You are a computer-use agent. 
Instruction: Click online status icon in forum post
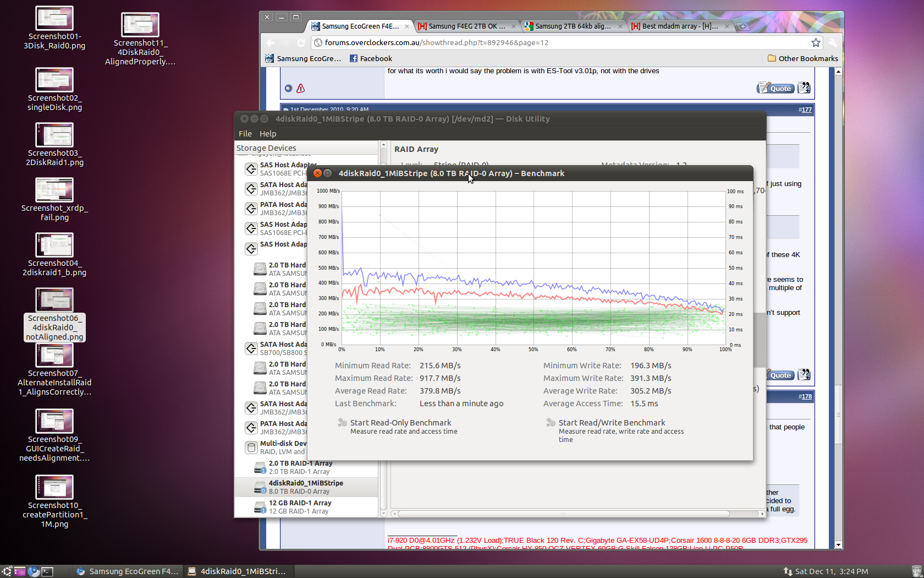point(288,88)
